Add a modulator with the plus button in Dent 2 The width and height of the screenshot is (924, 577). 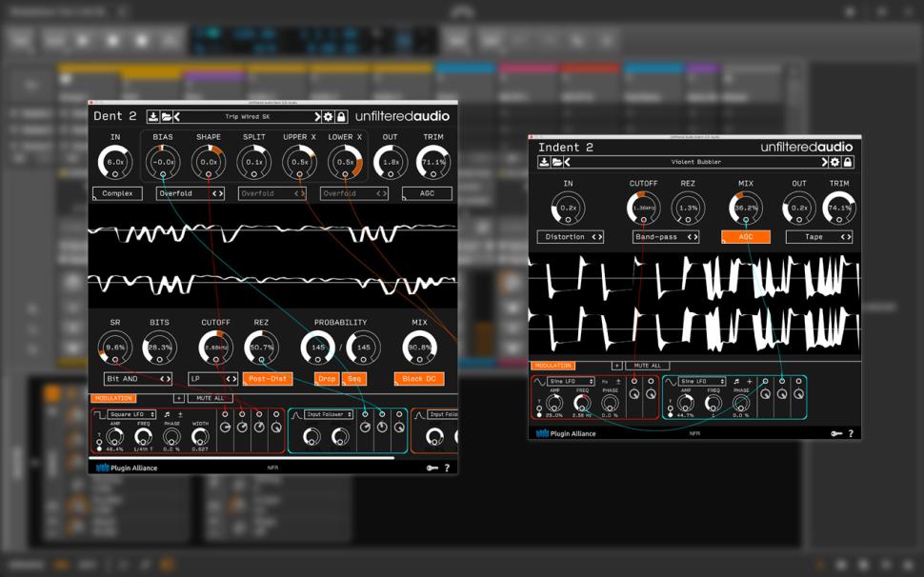[x=178, y=398]
